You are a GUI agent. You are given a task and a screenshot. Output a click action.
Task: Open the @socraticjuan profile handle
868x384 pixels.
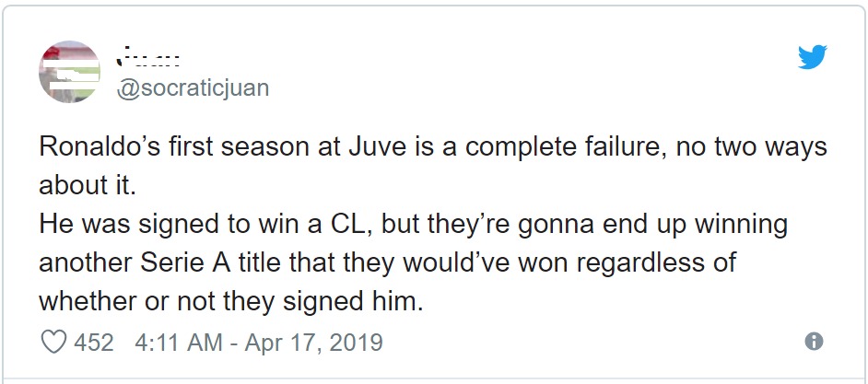click(x=193, y=88)
